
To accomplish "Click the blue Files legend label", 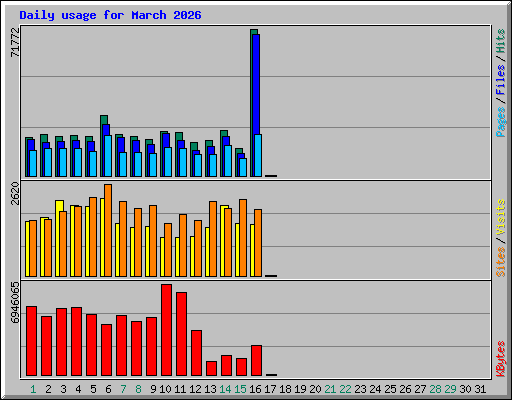I will coord(500,80).
